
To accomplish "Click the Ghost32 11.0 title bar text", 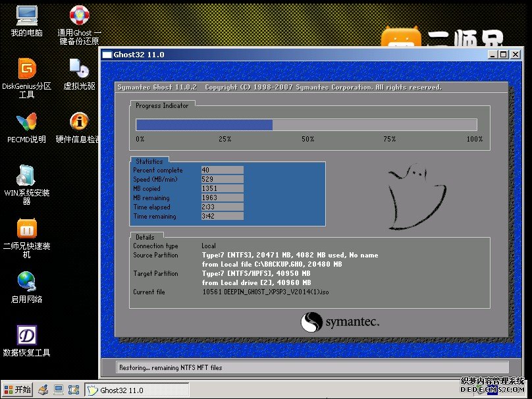I will (139, 55).
